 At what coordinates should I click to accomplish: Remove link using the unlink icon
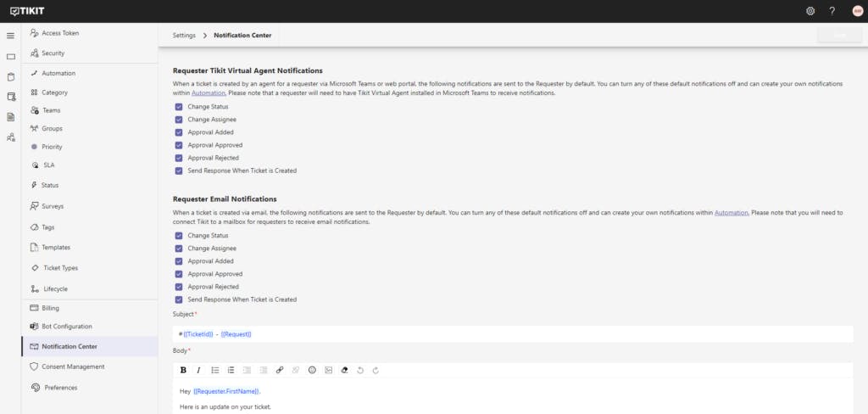pos(296,370)
